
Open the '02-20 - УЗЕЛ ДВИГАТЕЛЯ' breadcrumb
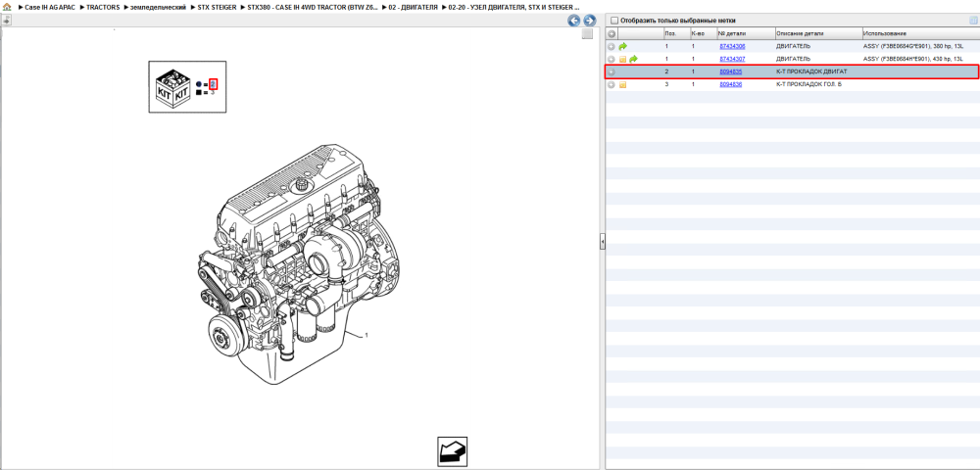click(x=514, y=7)
